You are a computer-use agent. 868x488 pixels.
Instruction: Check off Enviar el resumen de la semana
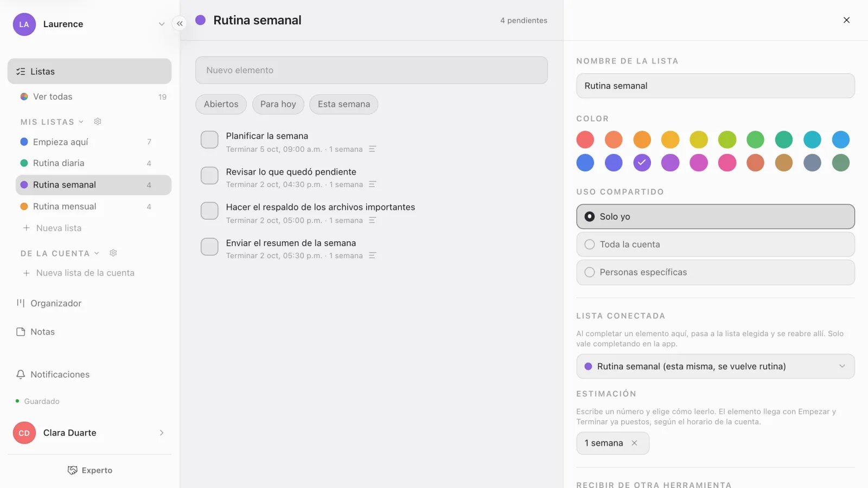[x=209, y=247]
